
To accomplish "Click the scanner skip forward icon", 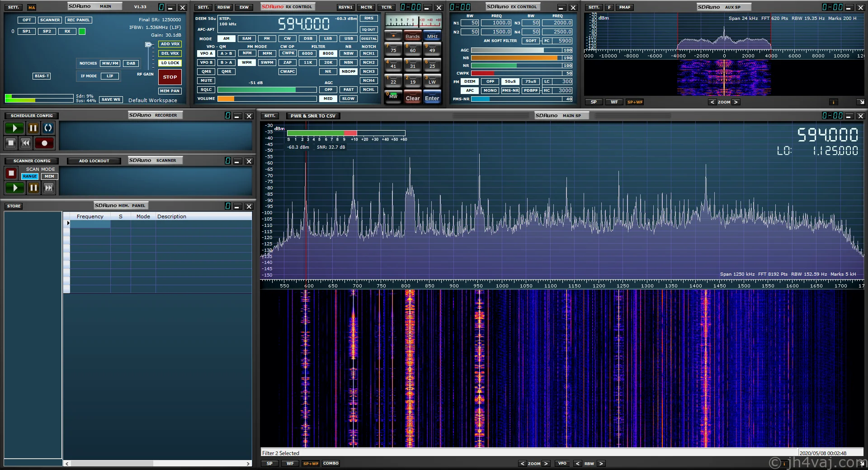I will click(49, 188).
